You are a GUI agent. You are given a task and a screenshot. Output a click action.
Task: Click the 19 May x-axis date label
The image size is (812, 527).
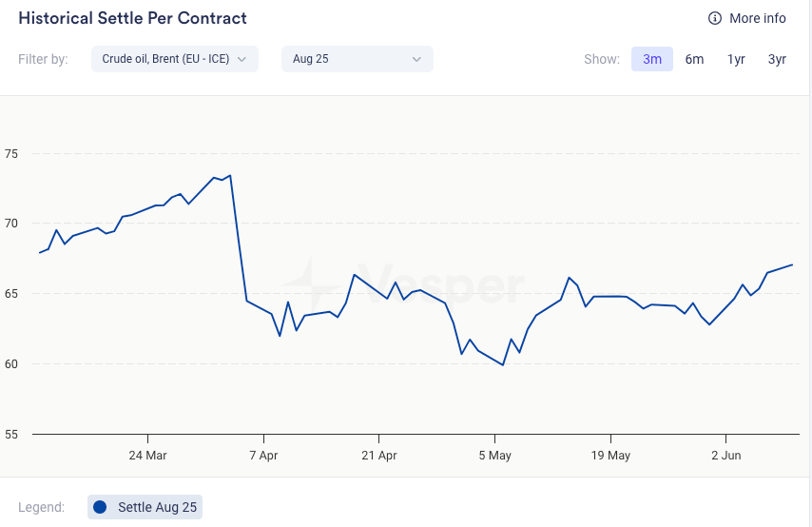[610, 456]
